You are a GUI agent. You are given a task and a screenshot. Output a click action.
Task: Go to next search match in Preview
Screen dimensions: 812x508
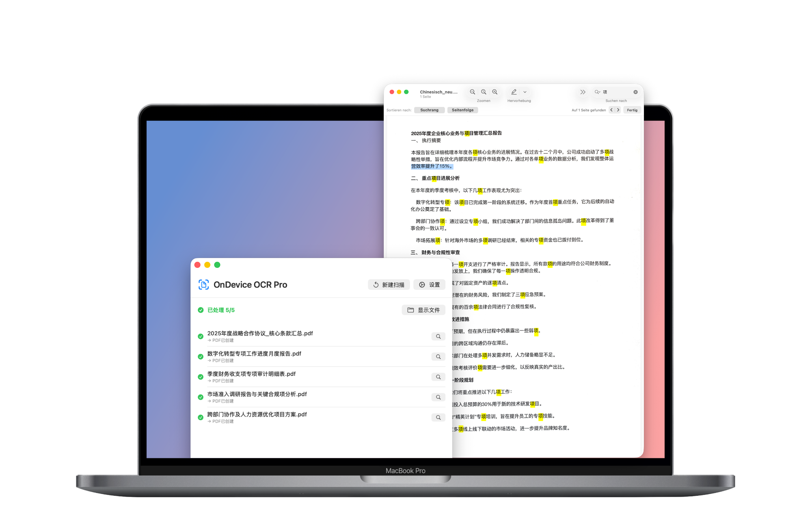point(618,110)
